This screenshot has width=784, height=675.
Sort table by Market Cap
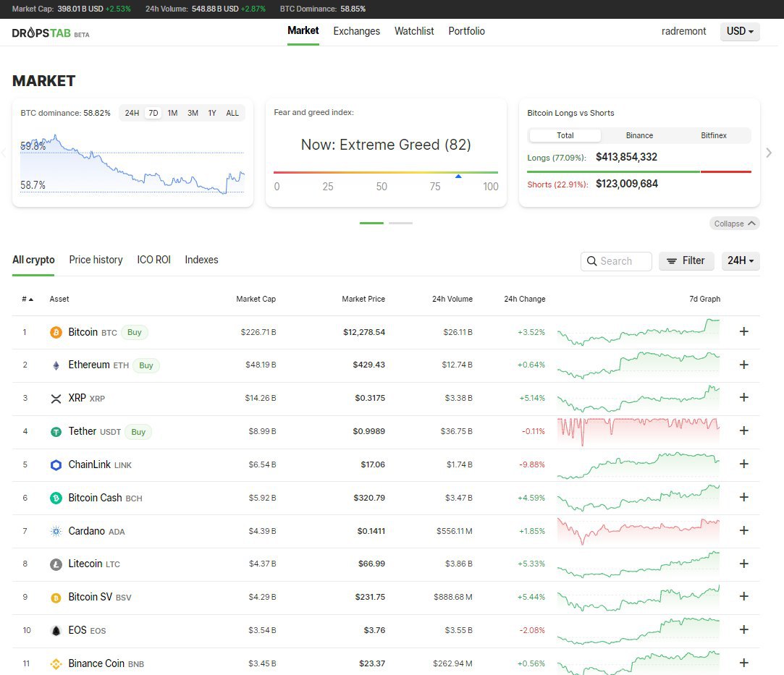click(256, 299)
